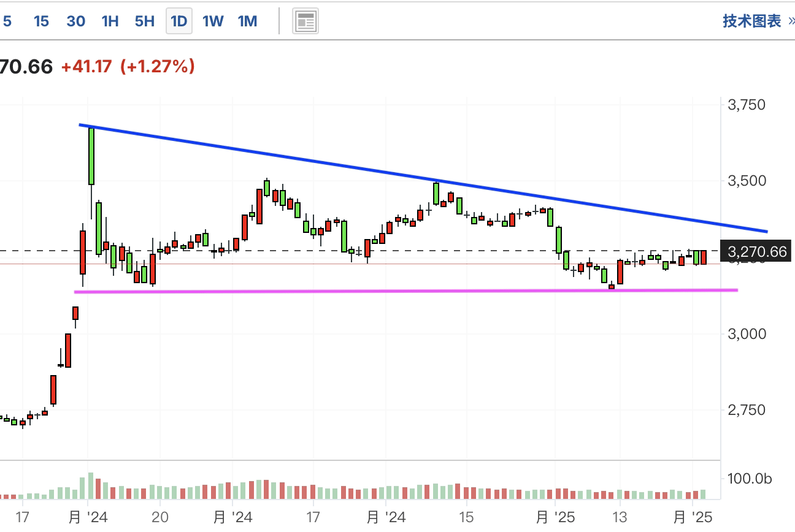Click the 3,500 price axis label
Image resolution: width=795 pixels, height=532 pixels.
pos(746,181)
